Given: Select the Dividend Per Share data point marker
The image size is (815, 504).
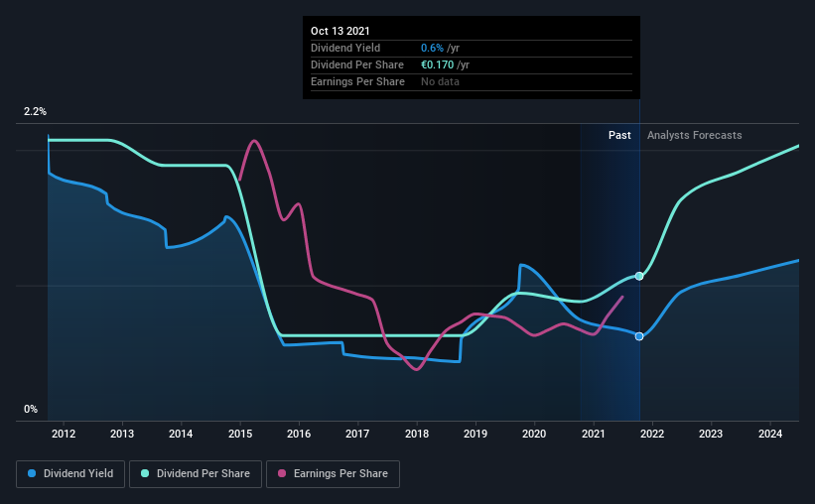Looking at the screenshot, I should click(x=639, y=277).
